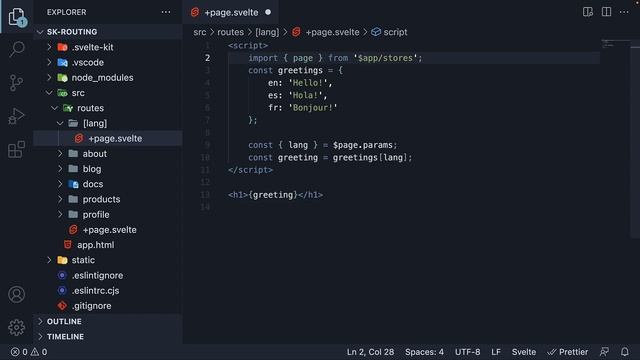Click line number 2 in gutter

[x=207, y=58]
